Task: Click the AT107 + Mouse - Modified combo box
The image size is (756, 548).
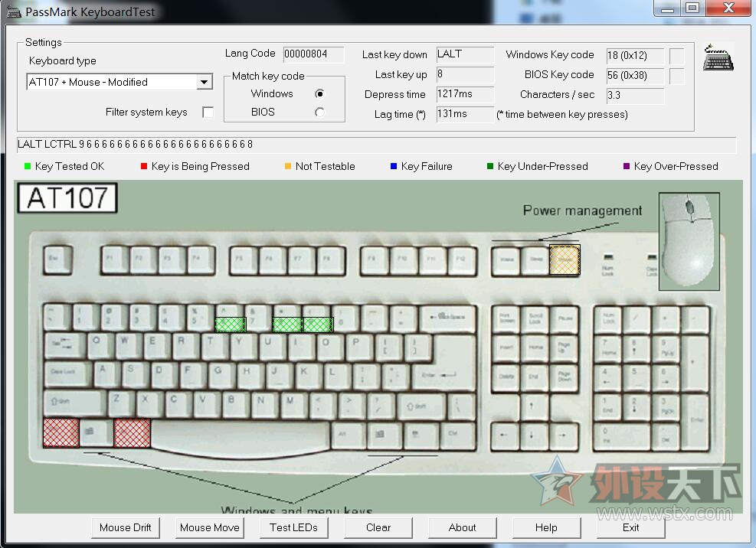Action: 119,82
